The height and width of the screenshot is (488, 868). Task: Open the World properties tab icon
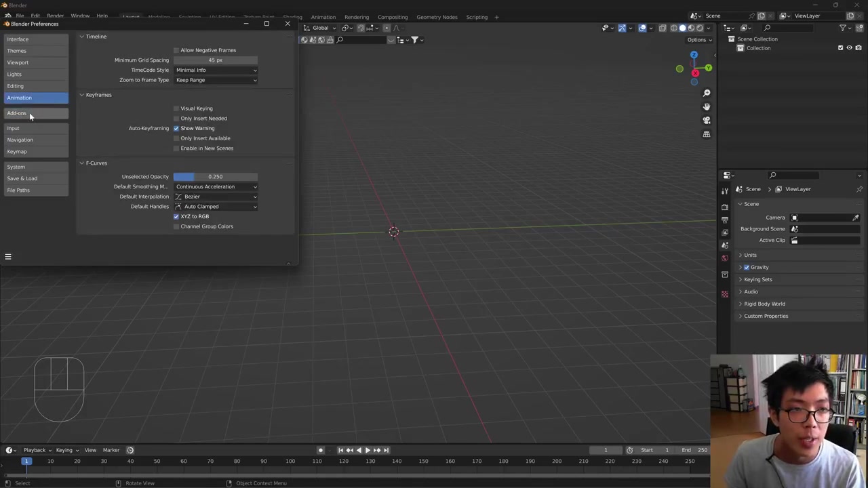725,258
